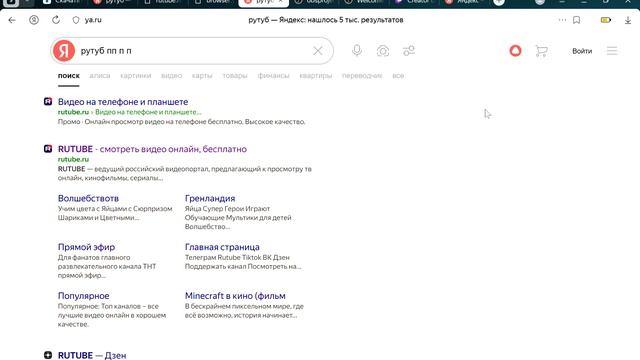Open the downloads arrow icon

coord(628,20)
